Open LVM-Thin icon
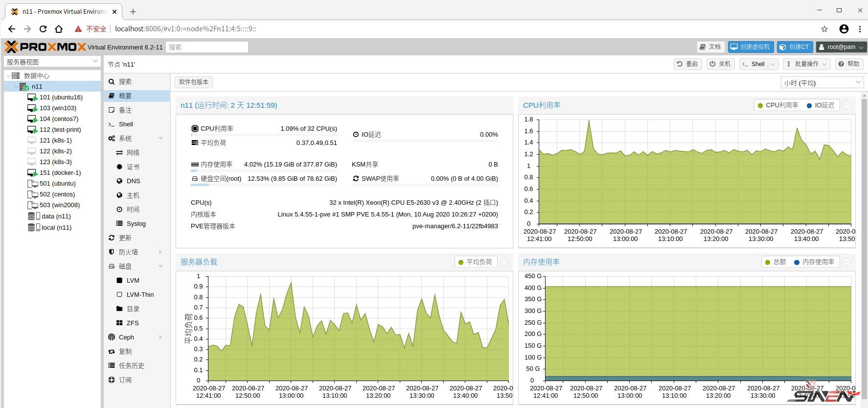 pyautogui.click(x=119, y=295)
